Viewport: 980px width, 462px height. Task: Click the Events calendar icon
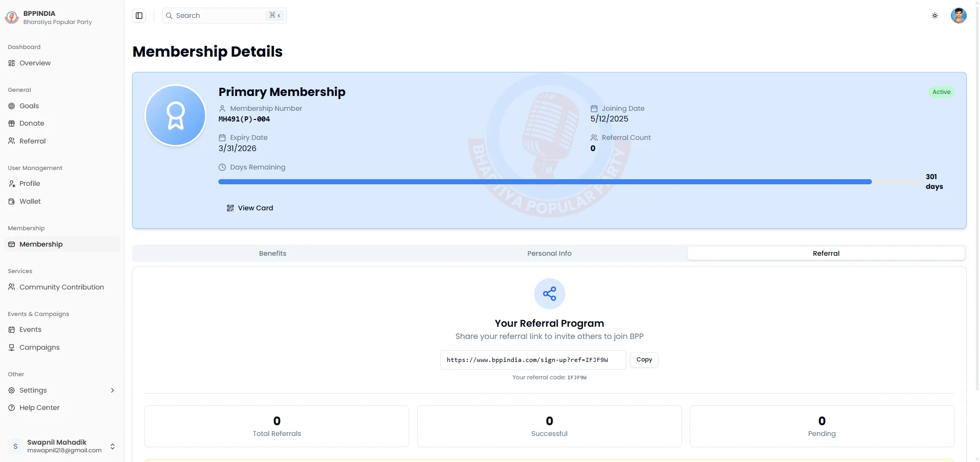pos(12,330)
